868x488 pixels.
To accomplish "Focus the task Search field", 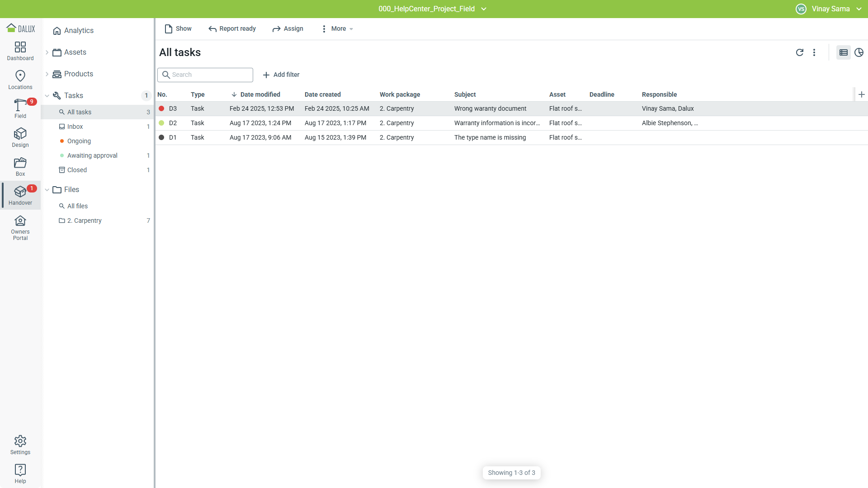I will (209, 75).
